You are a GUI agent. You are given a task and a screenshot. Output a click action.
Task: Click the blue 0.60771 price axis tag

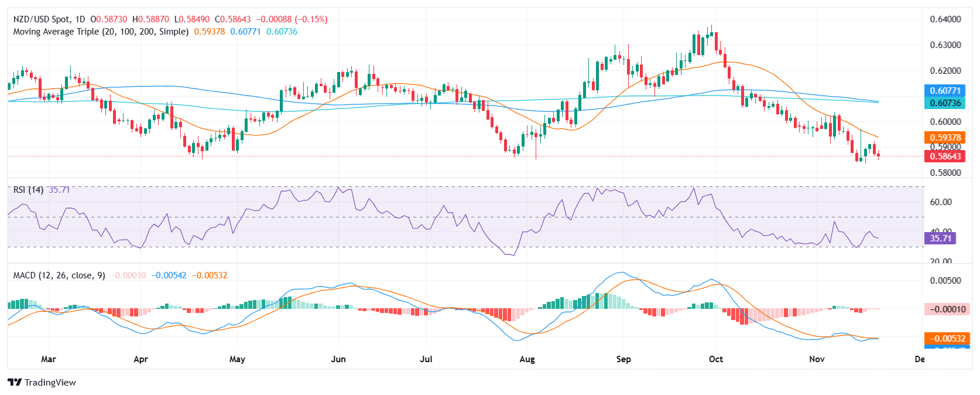pos(945,91)
